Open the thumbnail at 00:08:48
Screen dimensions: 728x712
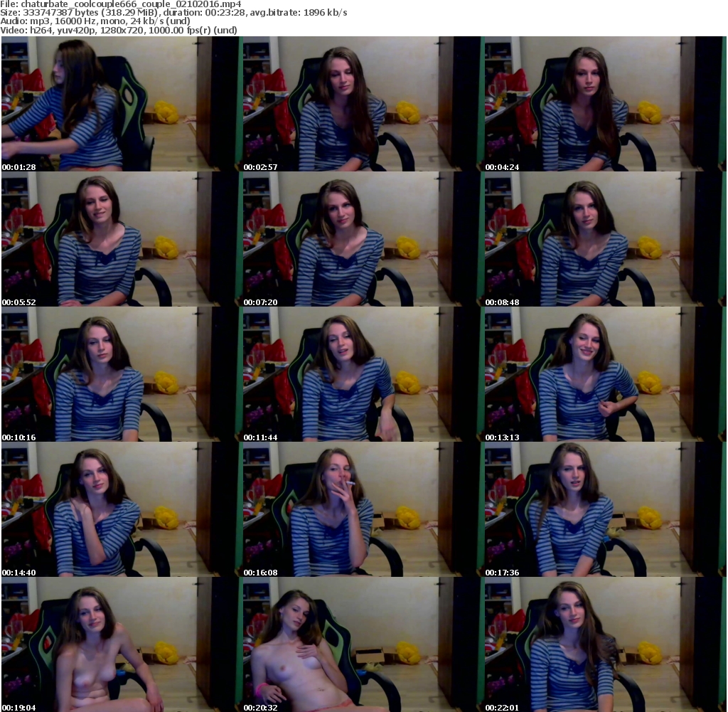pyautogui.click(x=604, y=239)
